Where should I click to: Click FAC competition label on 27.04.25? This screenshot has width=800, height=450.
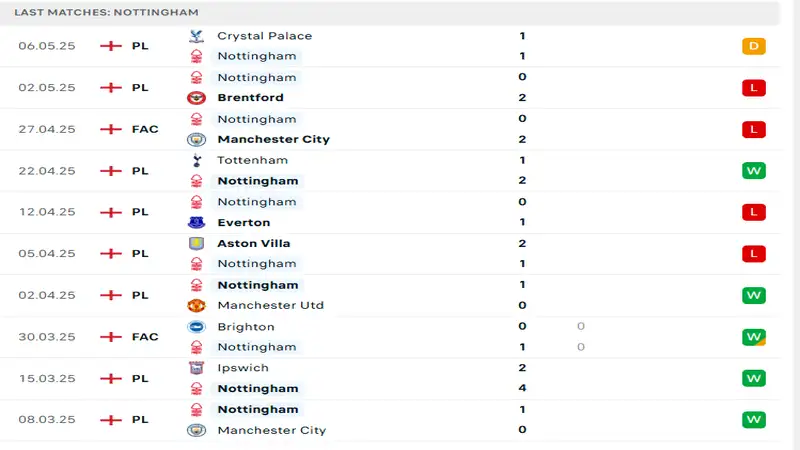click(x=145, y=129)
